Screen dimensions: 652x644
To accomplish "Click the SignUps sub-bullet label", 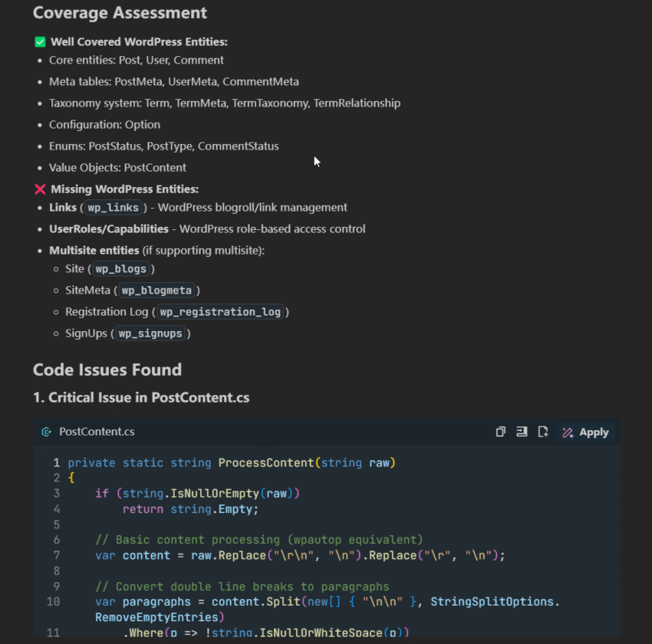I will click(x=86, y=333).
